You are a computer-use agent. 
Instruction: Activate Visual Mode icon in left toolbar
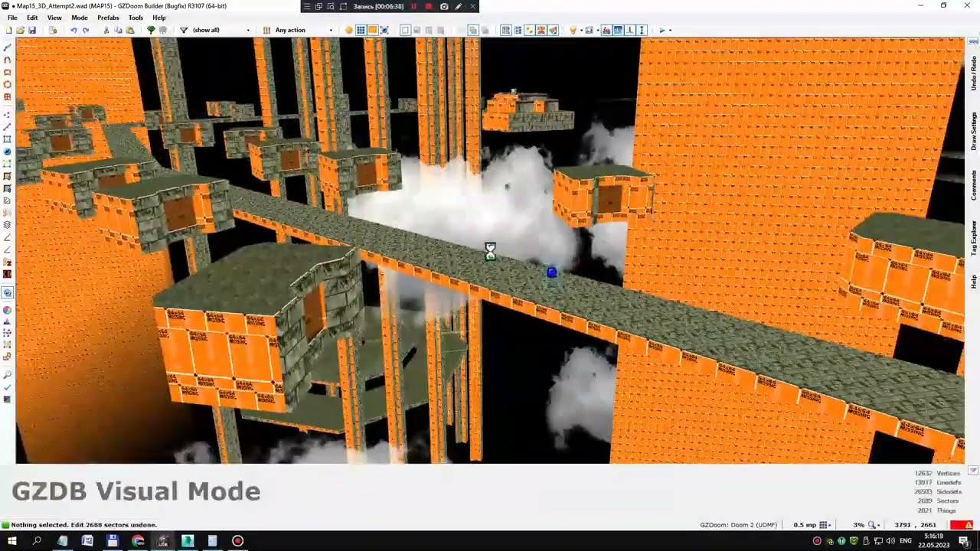coord(8,292)
